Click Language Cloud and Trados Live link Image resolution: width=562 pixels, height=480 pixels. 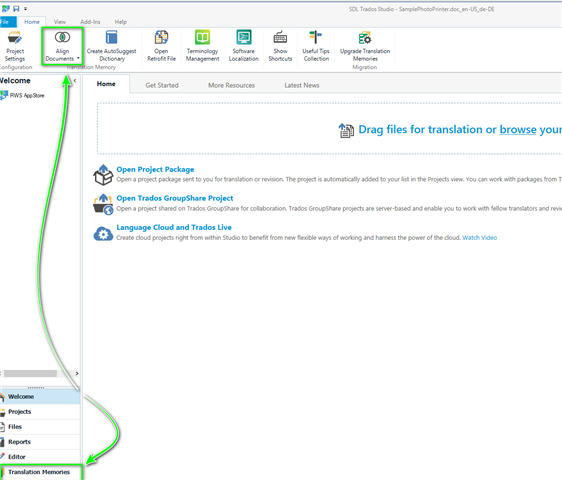tap(174, 227)
